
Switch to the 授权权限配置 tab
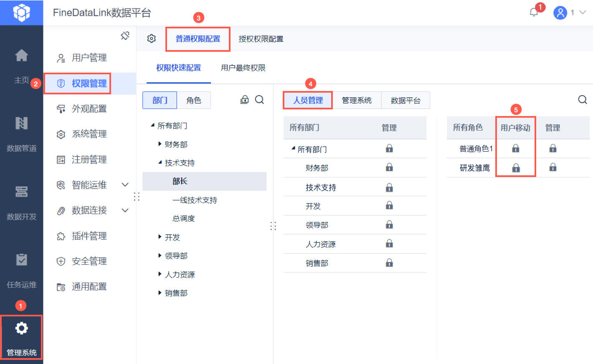click(x=261, y=39)
